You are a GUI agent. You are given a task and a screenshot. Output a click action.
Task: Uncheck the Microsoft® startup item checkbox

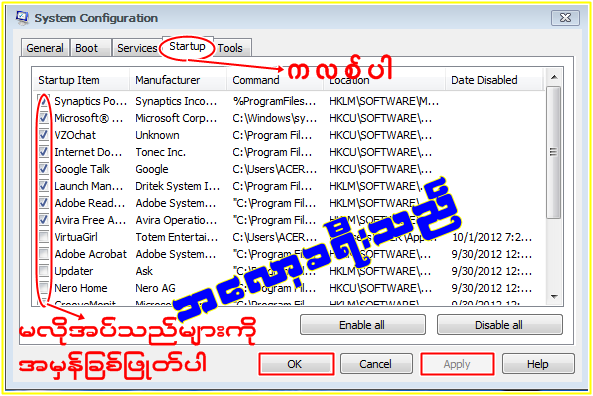click(x=44, y=118)
